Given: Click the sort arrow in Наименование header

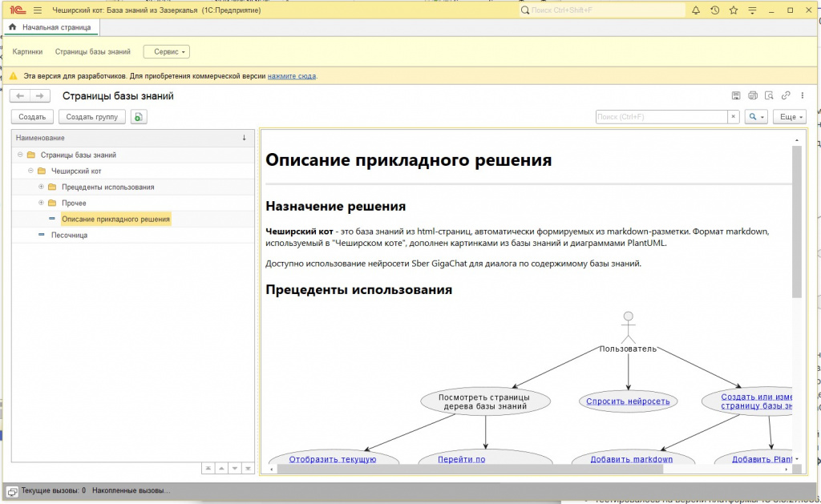Looking at the screenshot, I should pyautogui.click(x=244, y=138).
